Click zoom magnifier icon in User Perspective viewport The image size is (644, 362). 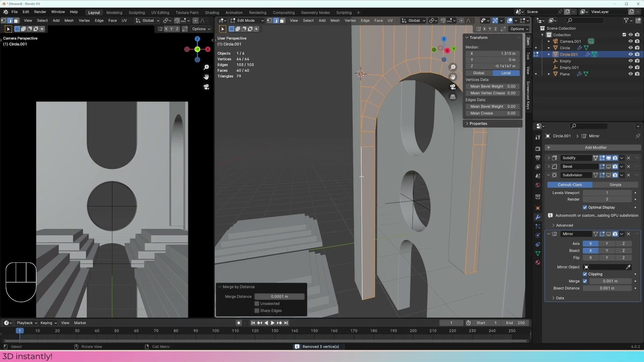[x=453, y=67]
